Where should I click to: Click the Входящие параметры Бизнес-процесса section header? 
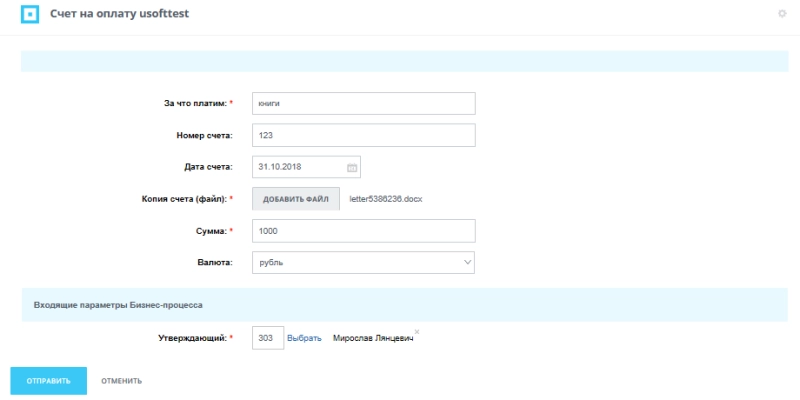pos(120,303)
